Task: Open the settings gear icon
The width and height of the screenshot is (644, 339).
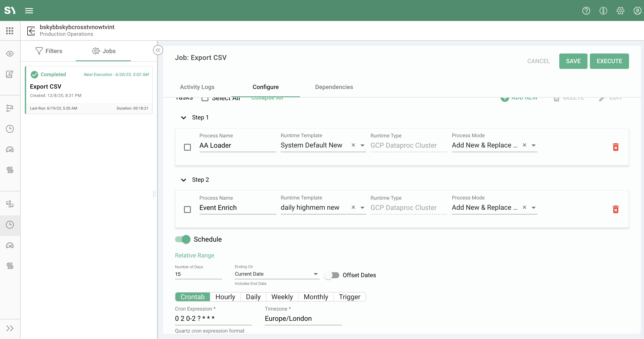Action: tap(620, 11)
